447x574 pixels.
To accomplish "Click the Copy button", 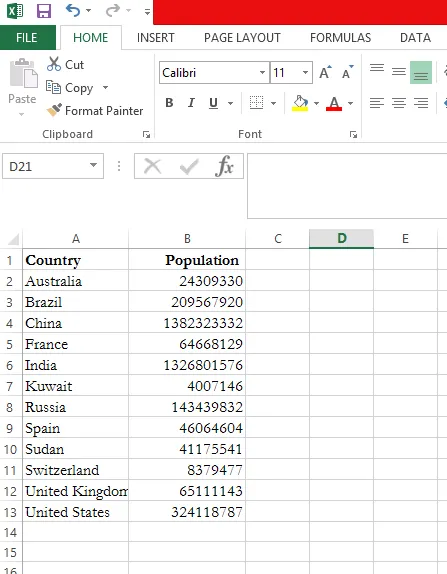I will click(x=70, y=87).
